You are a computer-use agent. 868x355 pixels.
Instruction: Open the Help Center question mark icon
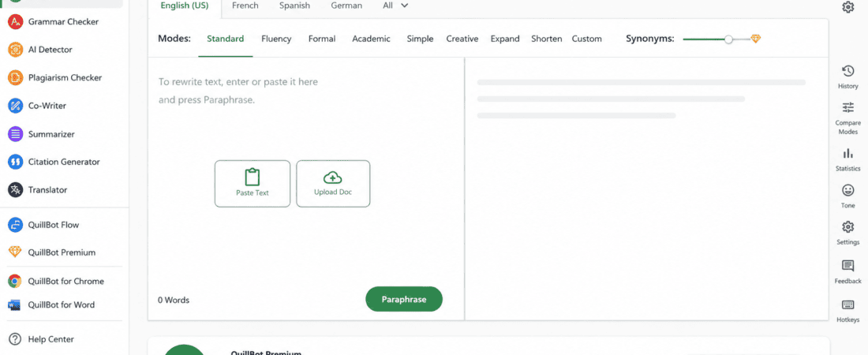(x=15, y=339)
